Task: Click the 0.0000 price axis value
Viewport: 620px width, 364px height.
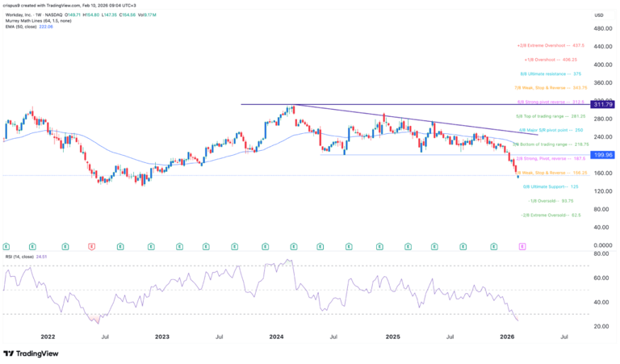Action: pos(602,245)
